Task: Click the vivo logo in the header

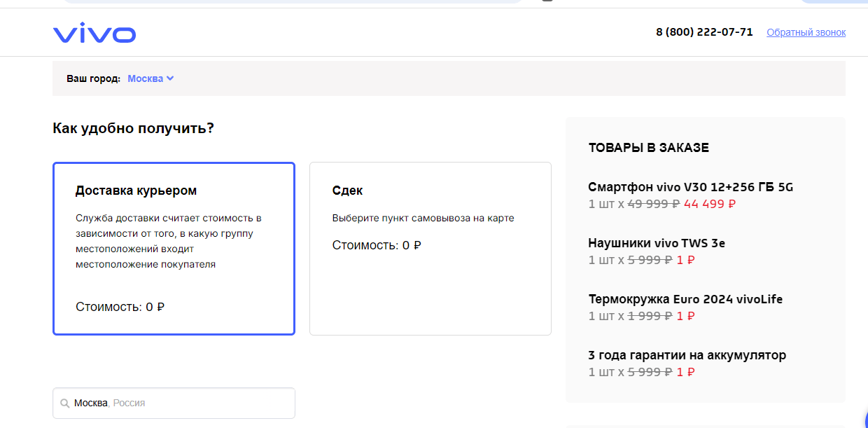Action: coord(94,33)
